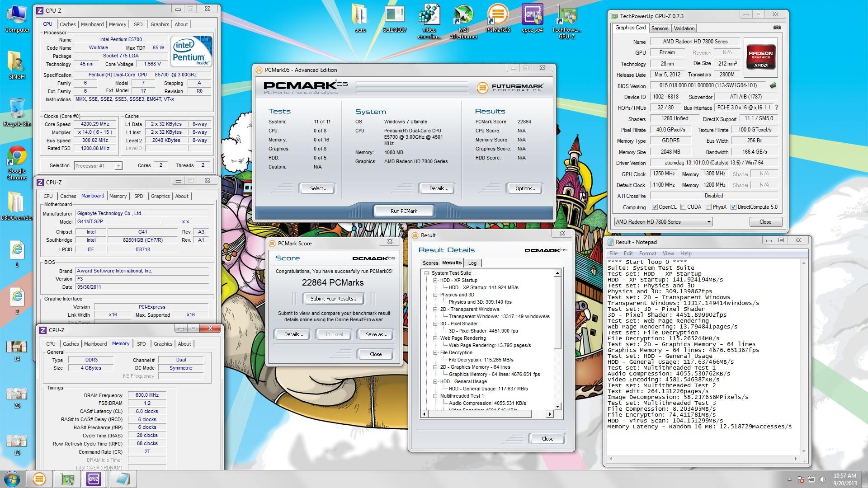The image size is (868, 488).
Task: Click the GPU-Z BIOS Version field
Action: click(x=708, y=85)
